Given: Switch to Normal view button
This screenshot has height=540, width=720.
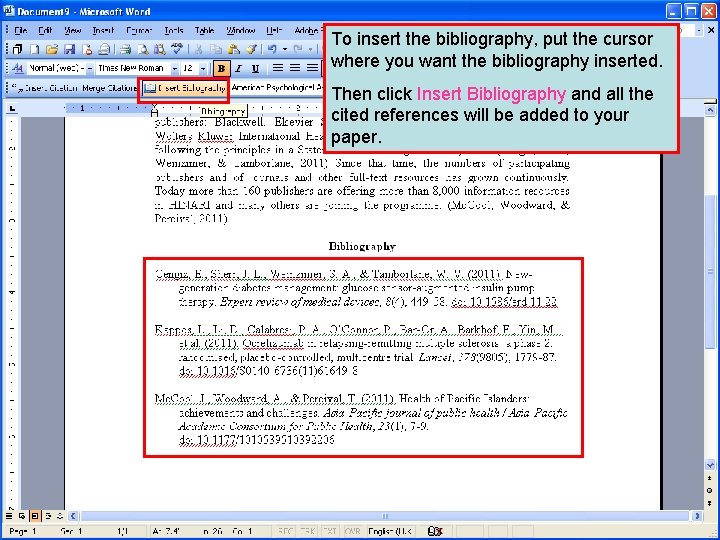Looking at the screenshot, I should tap(9, 516).
